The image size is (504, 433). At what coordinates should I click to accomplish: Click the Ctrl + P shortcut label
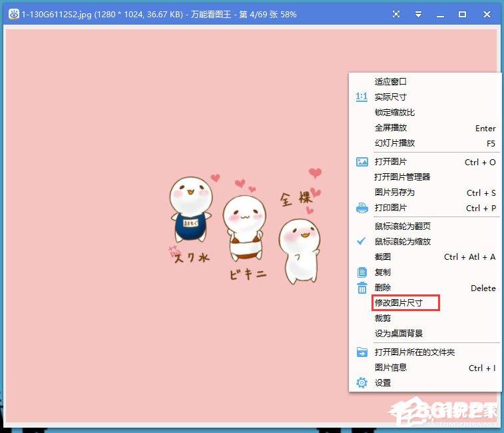coord(481,209)
